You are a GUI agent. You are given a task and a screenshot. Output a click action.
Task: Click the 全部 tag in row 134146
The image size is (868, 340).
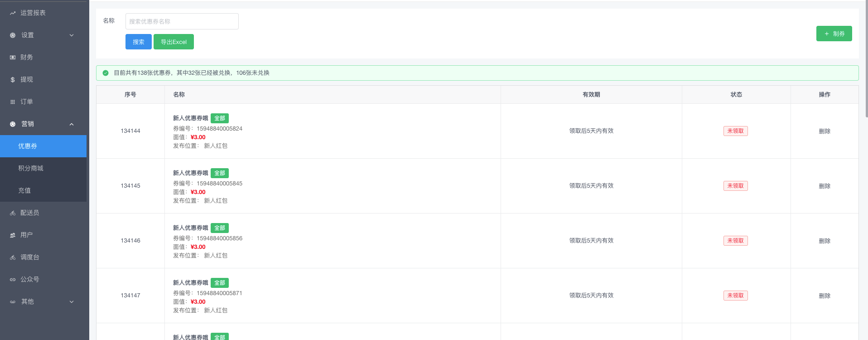pos(220,228)
